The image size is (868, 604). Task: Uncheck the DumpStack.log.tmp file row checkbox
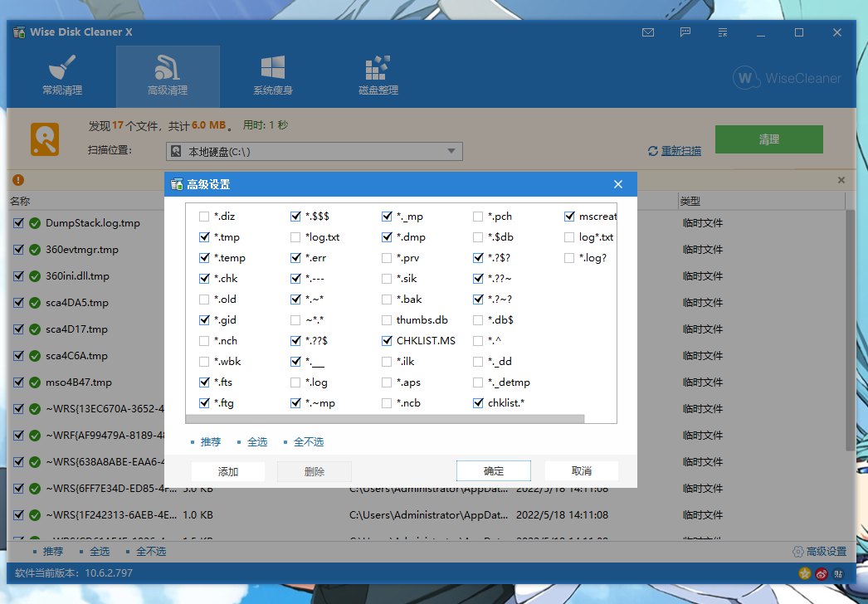(x=18, y=223)
